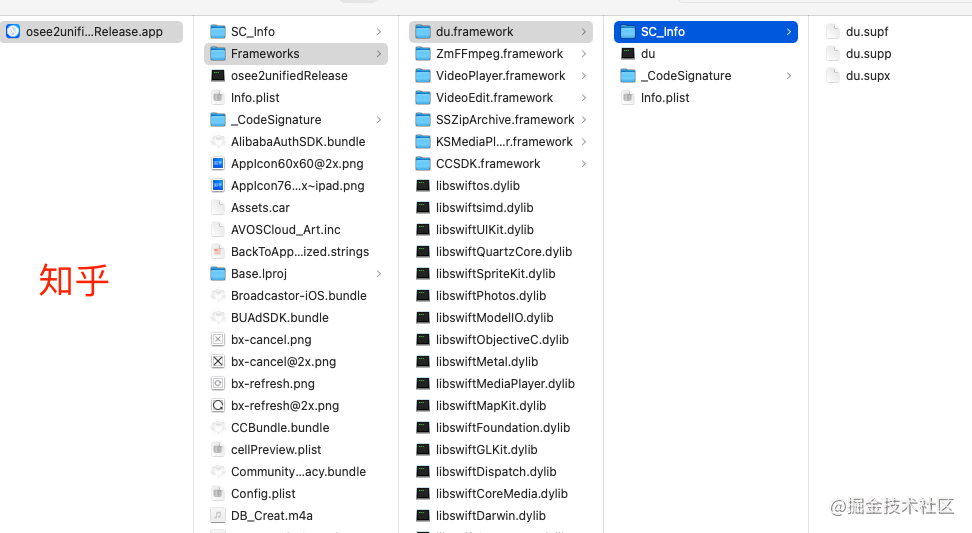Click the du.supf document icon

[x=833, y=32]
